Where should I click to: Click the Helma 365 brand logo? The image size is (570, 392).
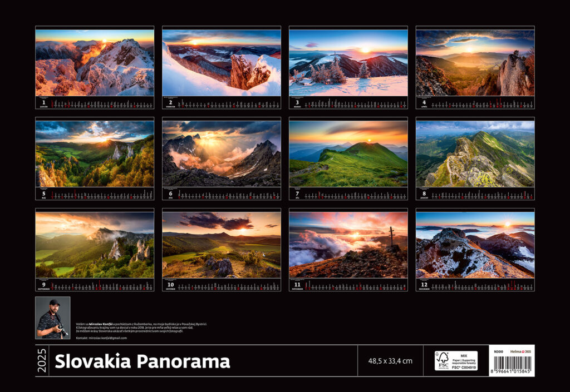coord(521,351)
